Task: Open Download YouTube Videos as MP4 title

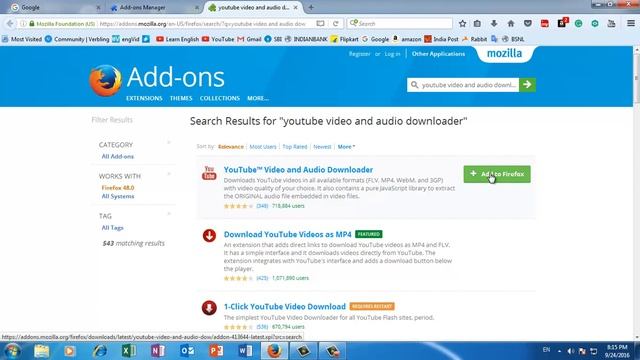Action: coord(287,234)
